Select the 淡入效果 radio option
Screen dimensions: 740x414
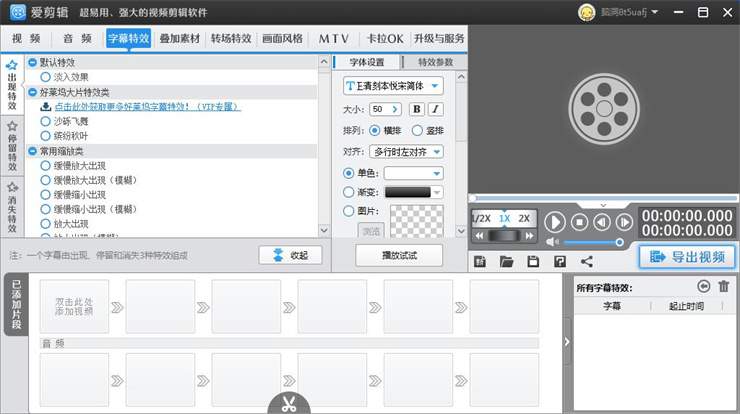(x=46, y=77)
